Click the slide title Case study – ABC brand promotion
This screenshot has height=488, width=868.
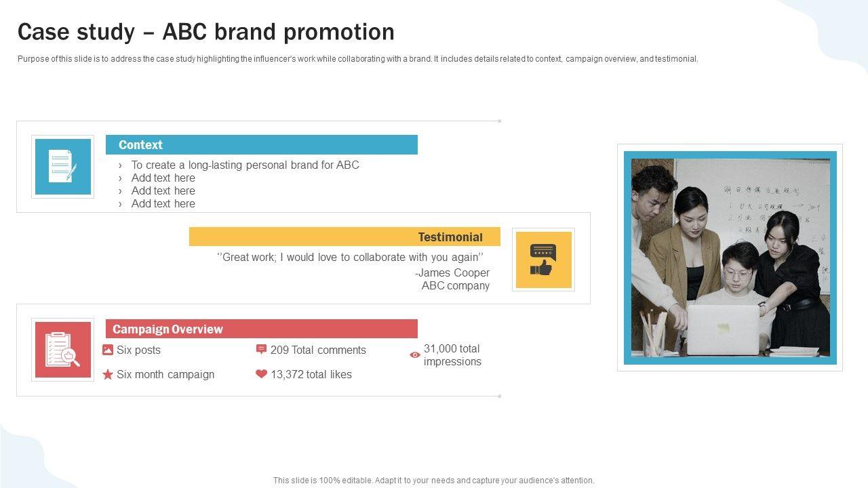click(206, 32)
